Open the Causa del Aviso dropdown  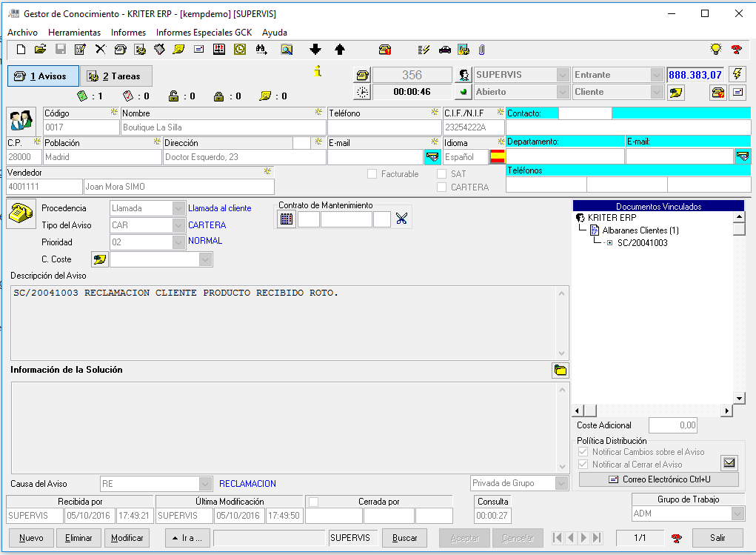[x=205, y=484]
